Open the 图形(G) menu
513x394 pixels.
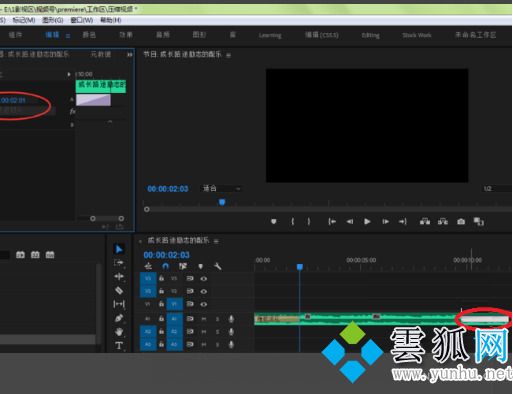(53, 20)
